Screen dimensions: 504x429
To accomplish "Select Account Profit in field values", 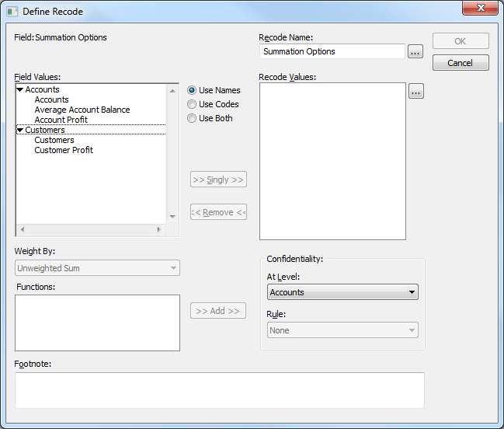I will [x=61, y=120].
